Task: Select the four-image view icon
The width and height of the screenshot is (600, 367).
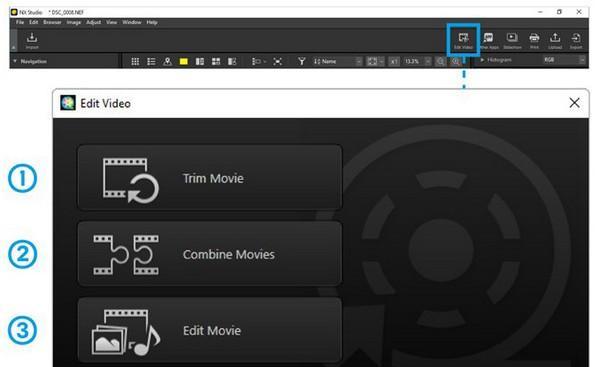Action: coord(216,61)
